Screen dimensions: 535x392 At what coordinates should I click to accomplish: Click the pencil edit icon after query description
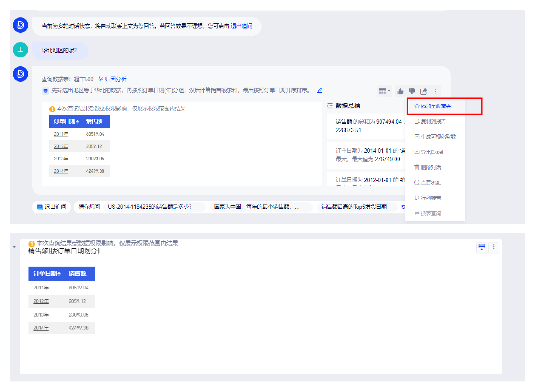[320, 90]
